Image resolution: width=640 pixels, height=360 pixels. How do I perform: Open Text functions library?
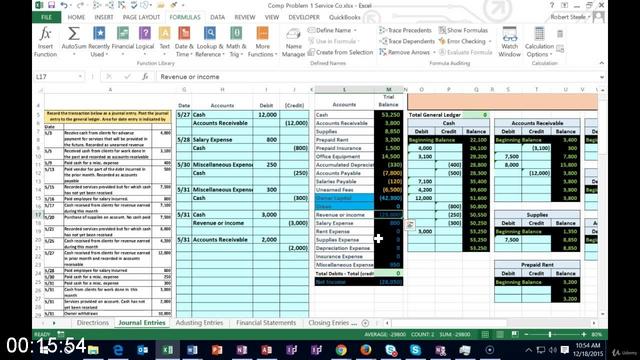tap(164, 34)
